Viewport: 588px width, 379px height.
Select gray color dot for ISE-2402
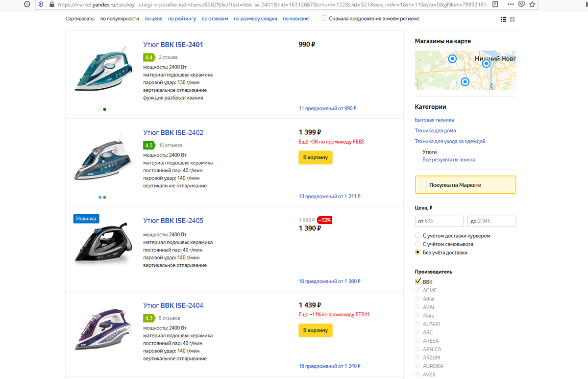point(104,197)
